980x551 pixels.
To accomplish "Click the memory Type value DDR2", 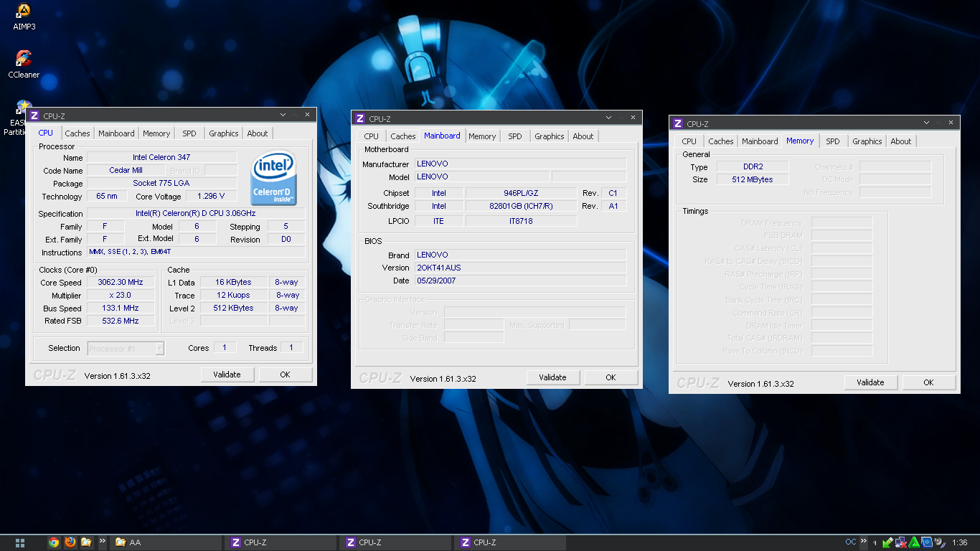I will coord(753,166).
